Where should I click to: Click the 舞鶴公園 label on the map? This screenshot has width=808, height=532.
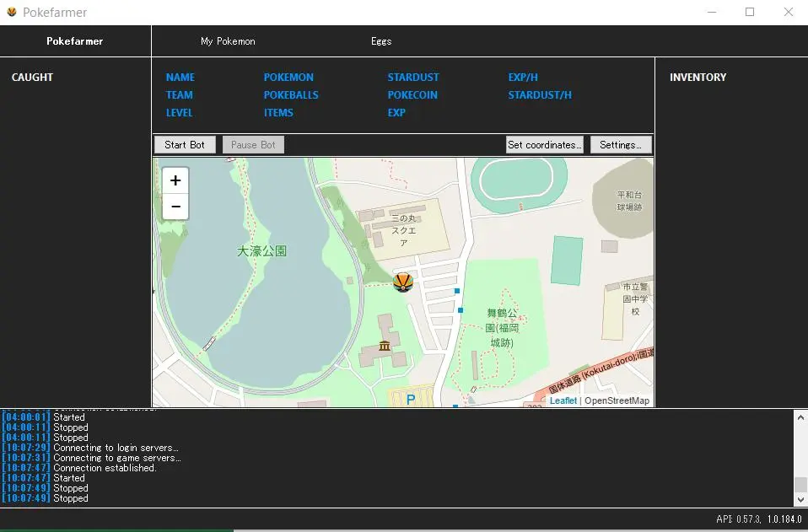502,327
